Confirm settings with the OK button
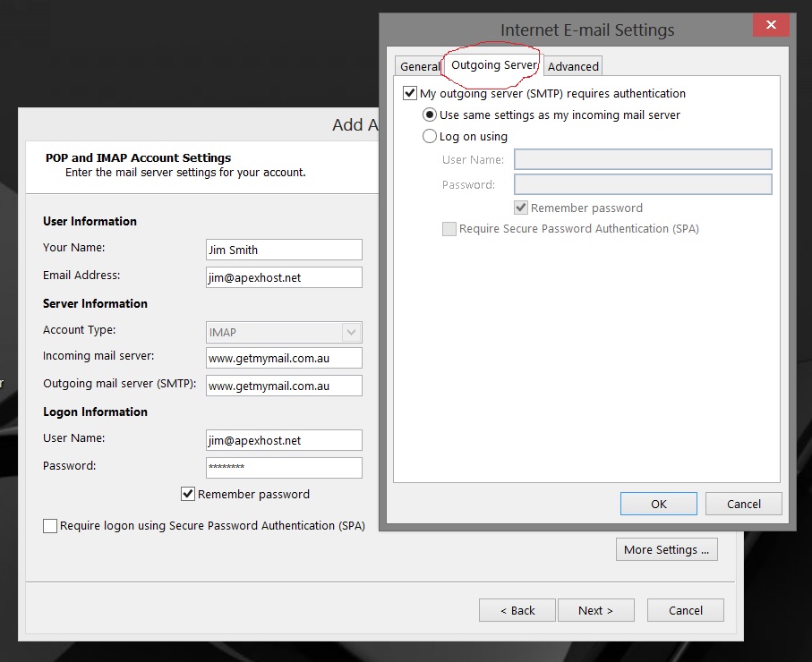Viewport: 812px width, 662px height. coord(658,503)
